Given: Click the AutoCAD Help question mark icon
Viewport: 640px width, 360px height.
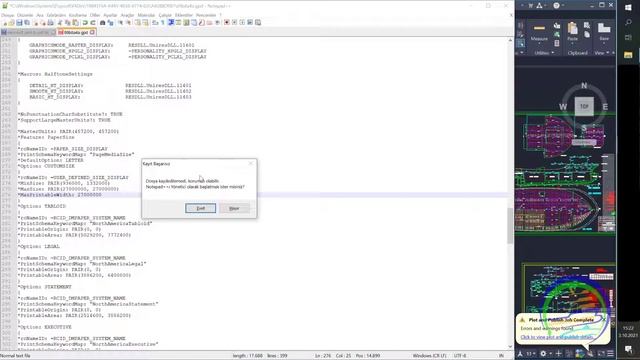Looking at the screenshot, I should coord(556,5).
